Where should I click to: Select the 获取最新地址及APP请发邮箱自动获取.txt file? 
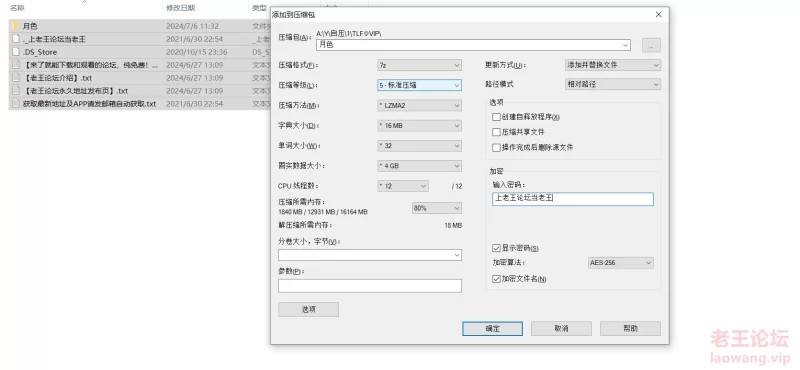coord(140,104)
